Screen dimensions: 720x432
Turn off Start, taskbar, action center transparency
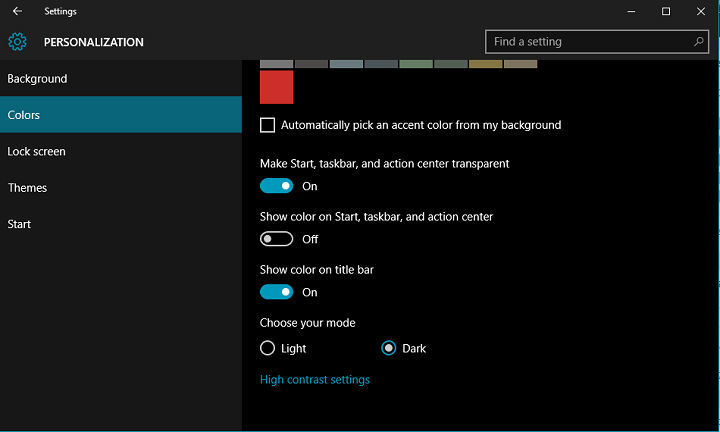click(x=276, y=186)
